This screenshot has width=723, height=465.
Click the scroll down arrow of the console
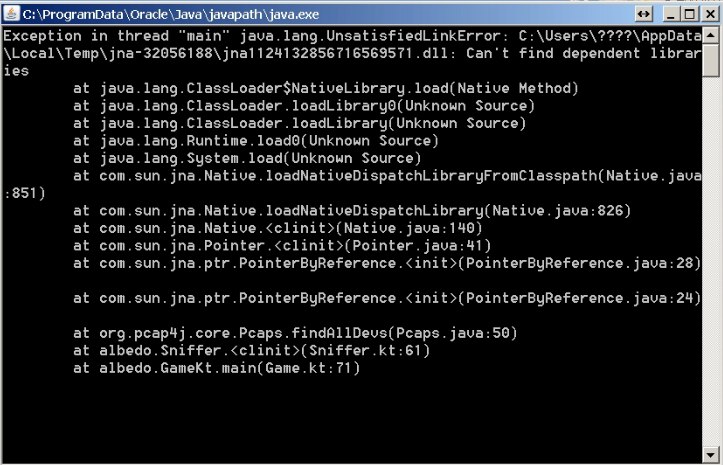click(x=711, y=455)
